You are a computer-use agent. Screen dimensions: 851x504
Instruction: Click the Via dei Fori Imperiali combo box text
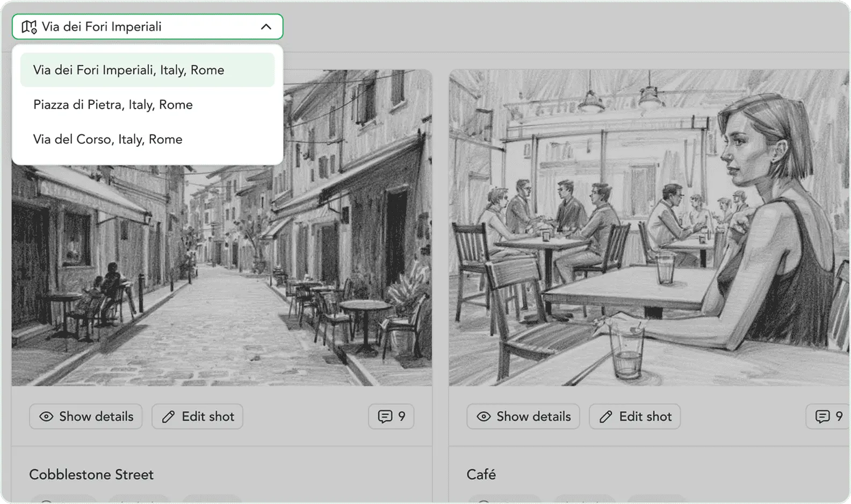click(x=102, y=27)
